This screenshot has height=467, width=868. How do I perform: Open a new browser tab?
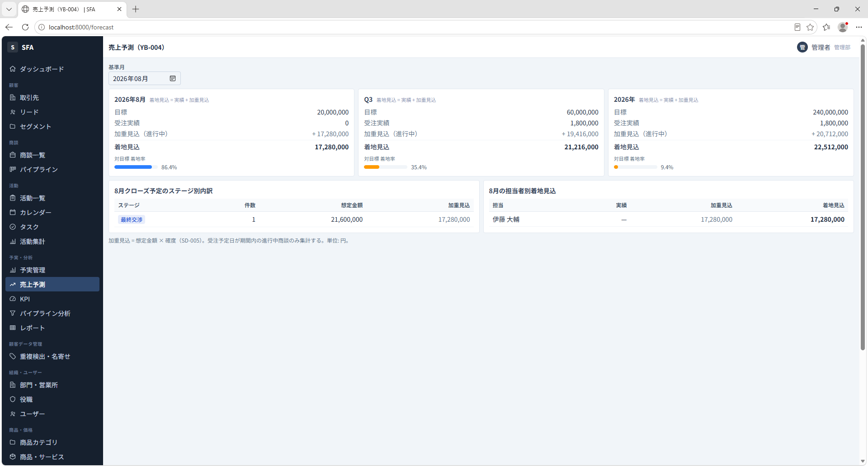(x=136, y=9)
